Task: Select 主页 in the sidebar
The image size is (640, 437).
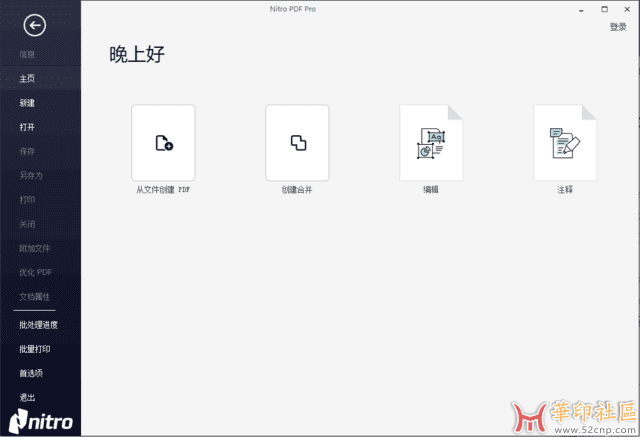Action: [28, 79]
